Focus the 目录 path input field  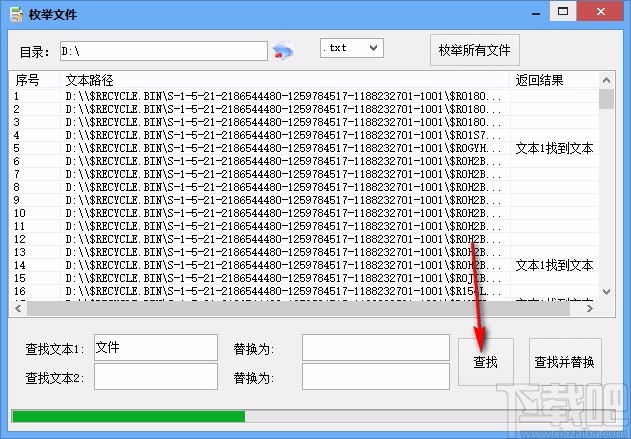(164, 51)
